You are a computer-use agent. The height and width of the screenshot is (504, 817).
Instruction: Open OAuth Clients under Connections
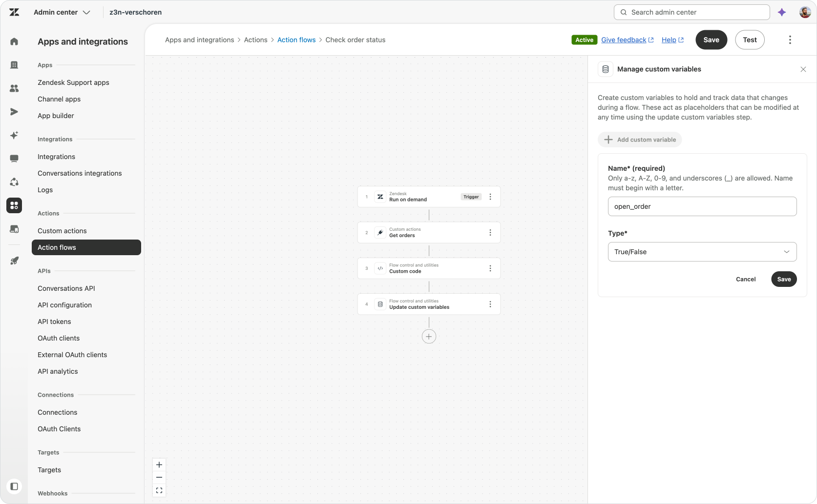click(59, 429)
